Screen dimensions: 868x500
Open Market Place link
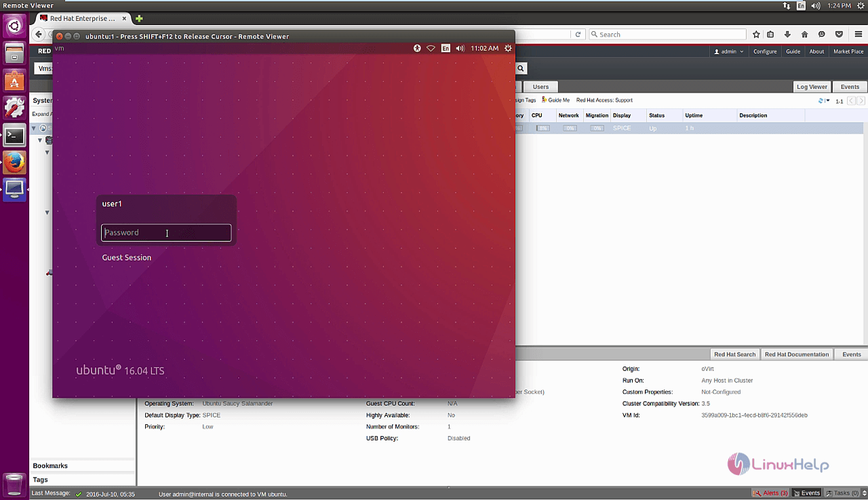point(848,51)
